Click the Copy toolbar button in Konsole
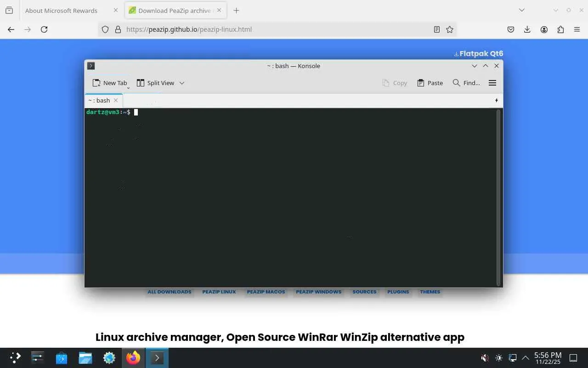588x368 pixels. [x=395, y=83]
